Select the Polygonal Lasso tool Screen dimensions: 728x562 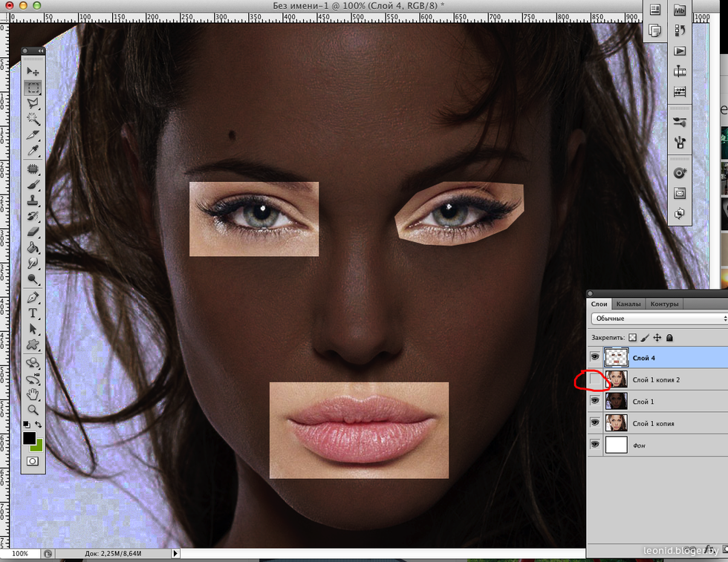[33, 103]
